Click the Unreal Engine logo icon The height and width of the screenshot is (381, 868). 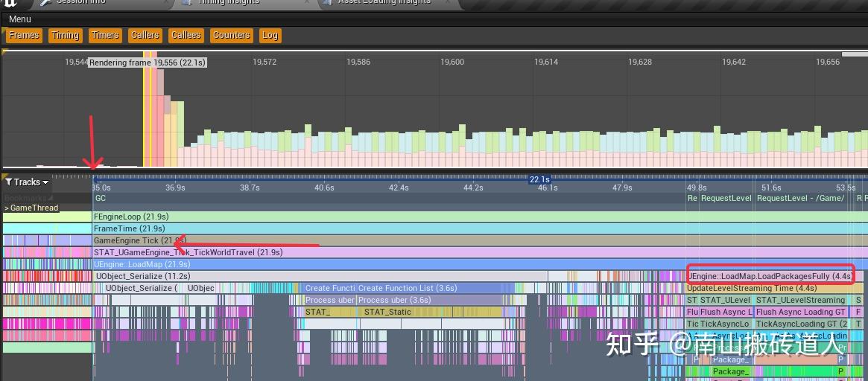click(x=9, y=3)
